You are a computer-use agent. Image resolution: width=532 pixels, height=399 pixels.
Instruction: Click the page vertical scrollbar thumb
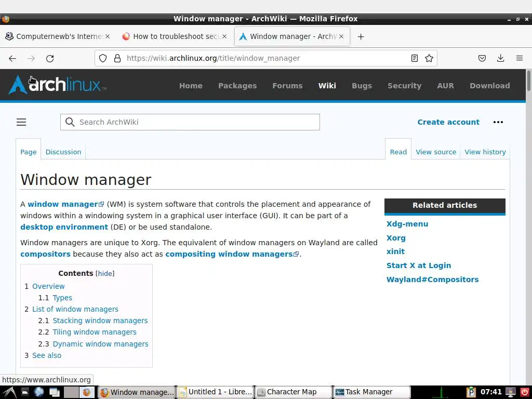coord(528,81)
